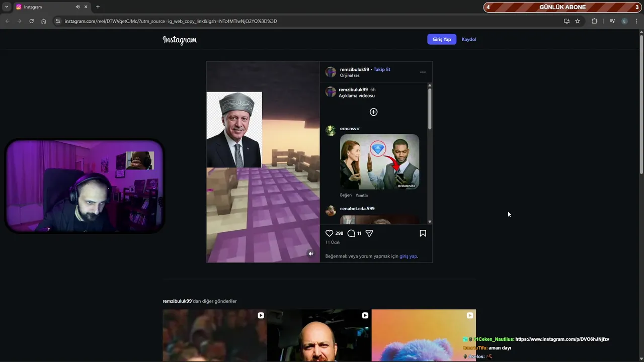Open the media control toolbar icon
The image size is (644, 362).
(x=612, y=21)
